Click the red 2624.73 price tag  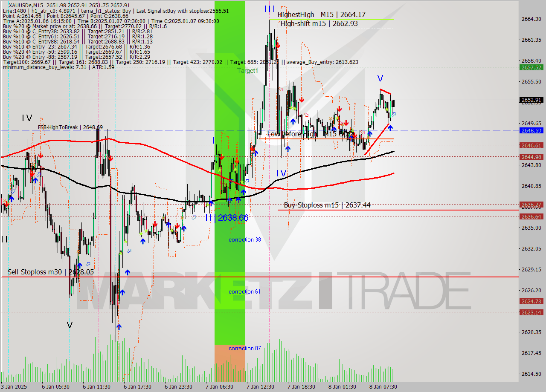(x=531, y=301)
